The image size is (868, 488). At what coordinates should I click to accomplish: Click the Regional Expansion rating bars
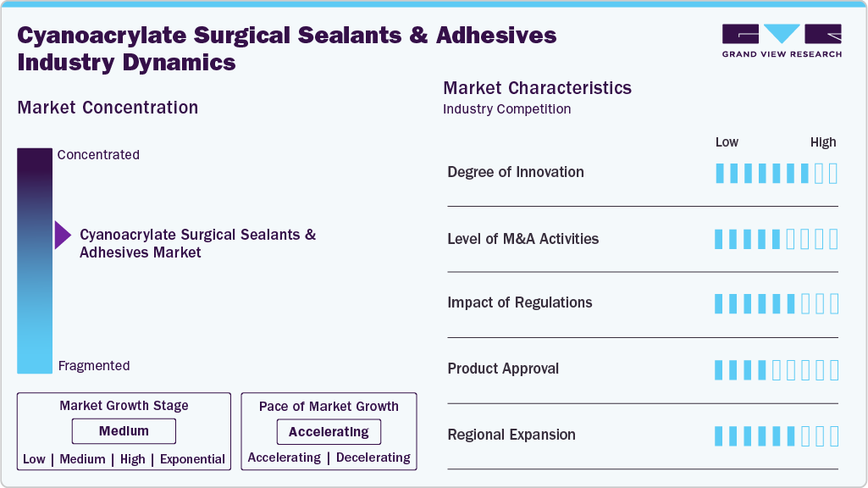coord(776,436)
